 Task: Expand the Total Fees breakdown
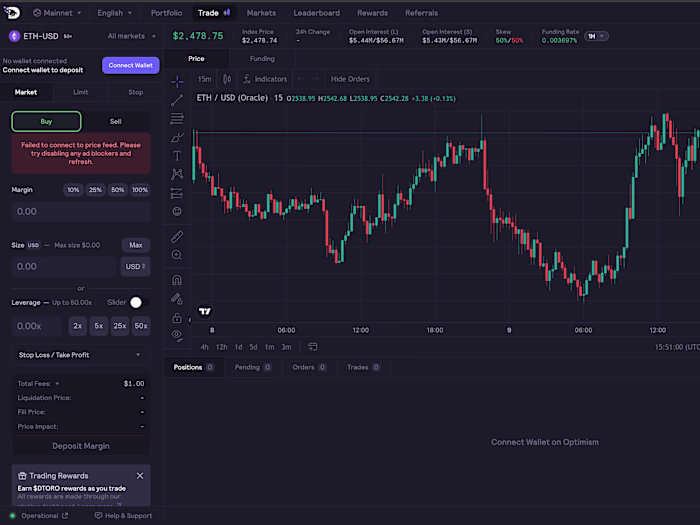tap(38, 383)
